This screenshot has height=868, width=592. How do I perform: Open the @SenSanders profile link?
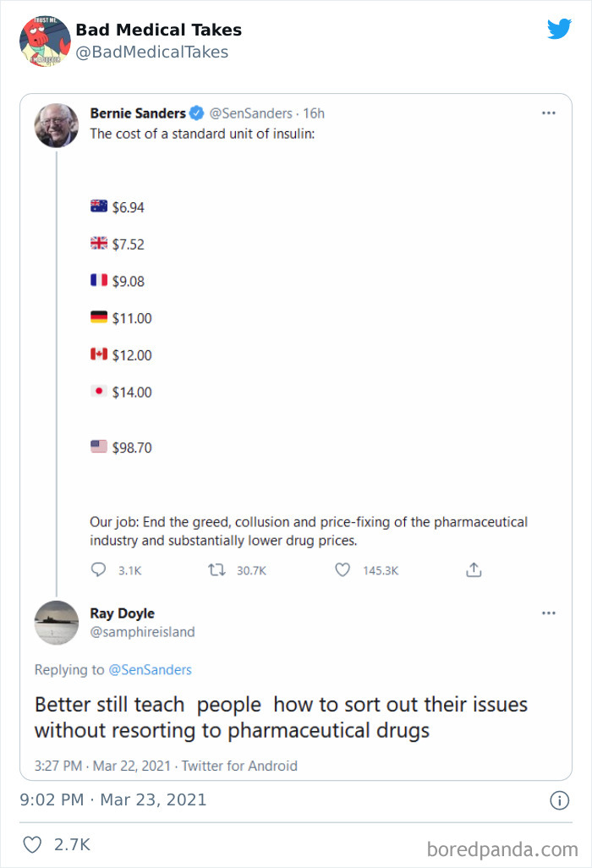click(252, 113)
